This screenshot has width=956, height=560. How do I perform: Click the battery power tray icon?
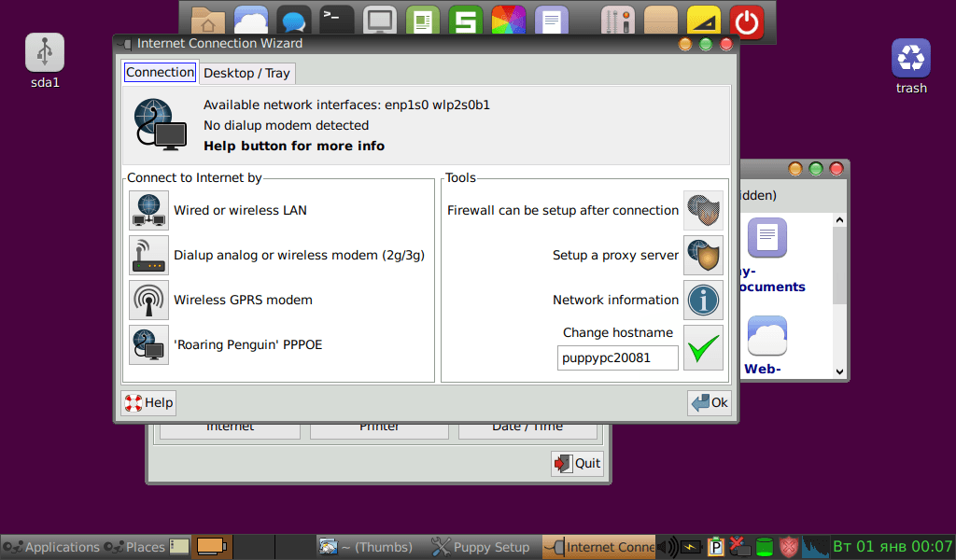pyautogui.click(x=692, y=547)
